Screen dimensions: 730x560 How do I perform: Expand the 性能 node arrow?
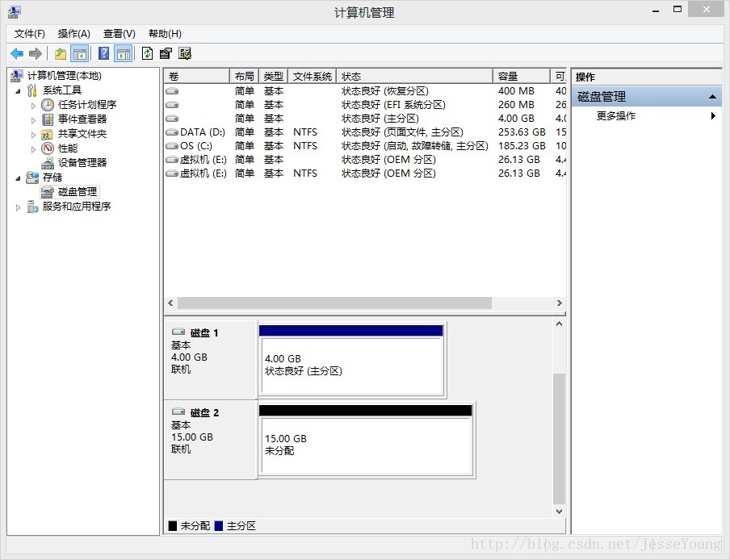click(33, 149)
